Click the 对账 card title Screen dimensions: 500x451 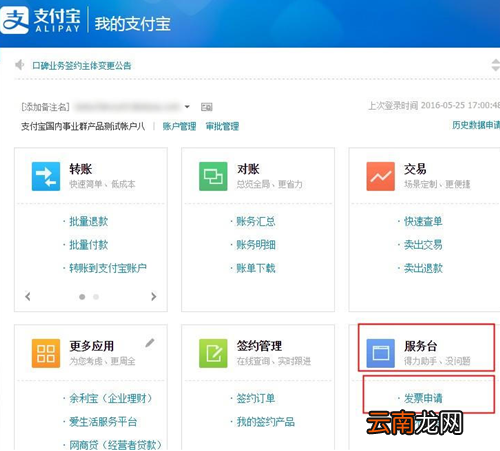point(248,169)
